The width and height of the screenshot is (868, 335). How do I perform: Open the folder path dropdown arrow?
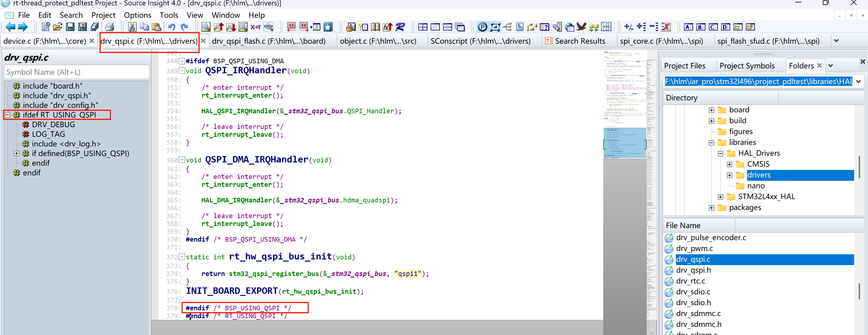pos(858,81)
